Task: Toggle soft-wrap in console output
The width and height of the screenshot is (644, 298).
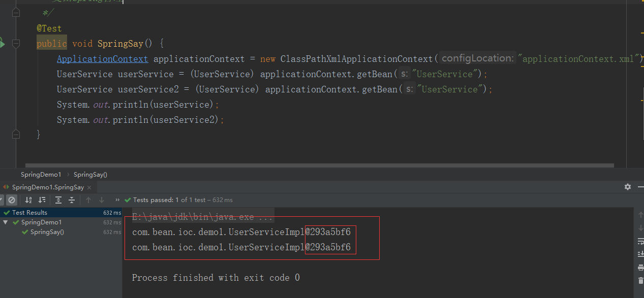Action: 640,241
